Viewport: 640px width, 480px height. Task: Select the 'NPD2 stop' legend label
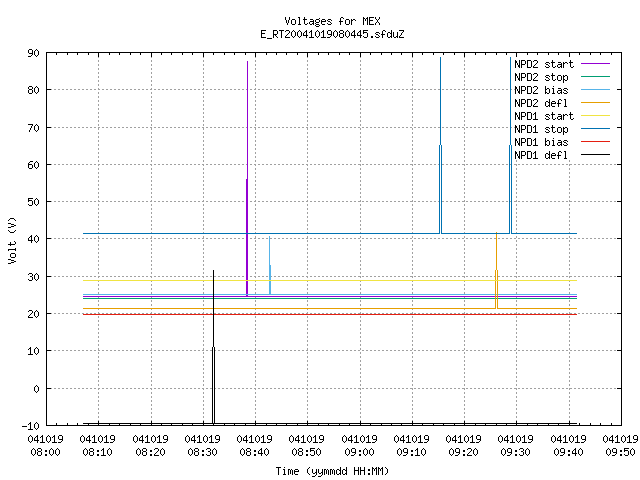541,77
